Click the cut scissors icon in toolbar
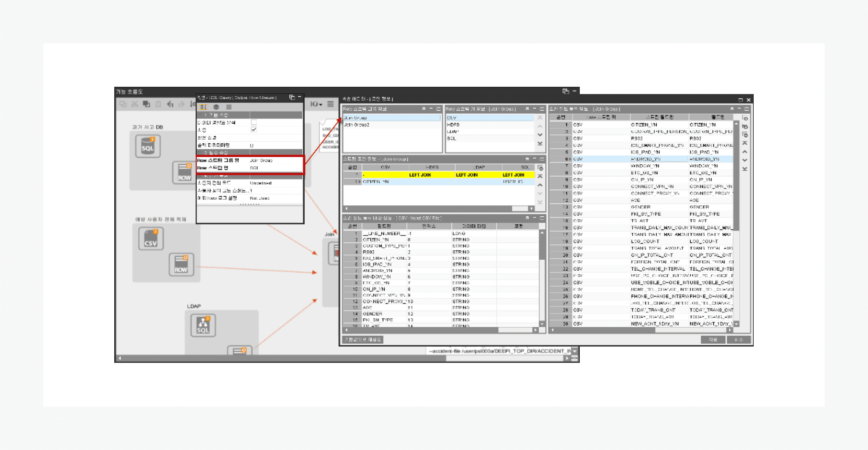 [x=135, y=104]
